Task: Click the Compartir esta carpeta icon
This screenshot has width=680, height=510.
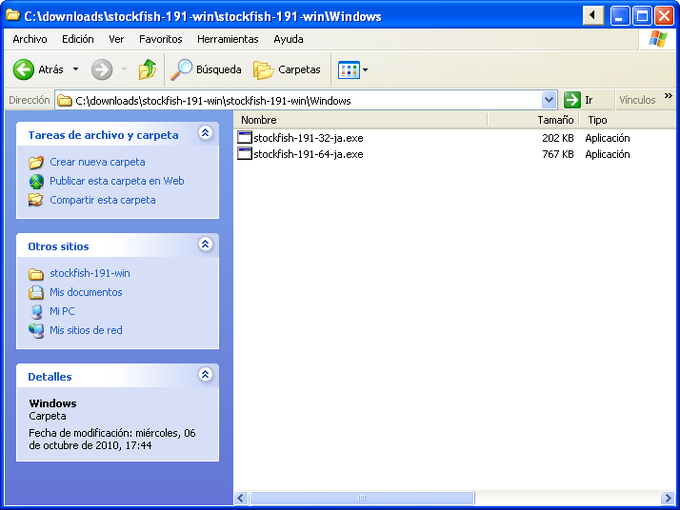Action: click(x=36, y=200)
